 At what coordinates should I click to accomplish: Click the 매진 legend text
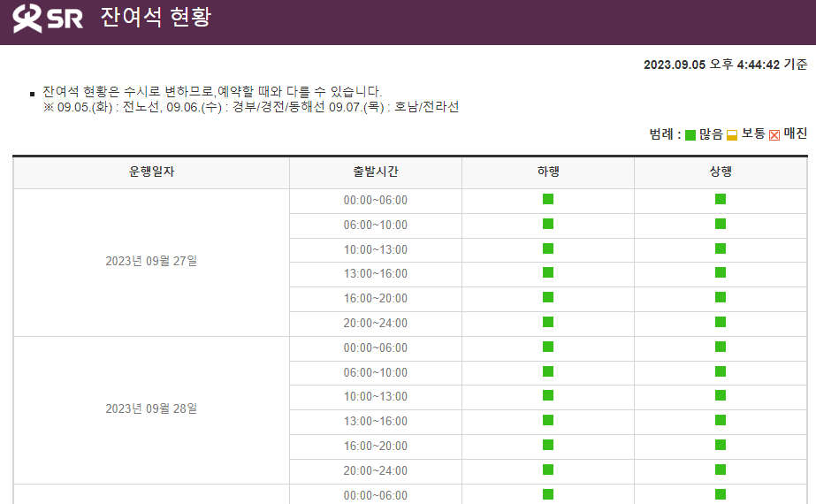(x=796, y=134)
